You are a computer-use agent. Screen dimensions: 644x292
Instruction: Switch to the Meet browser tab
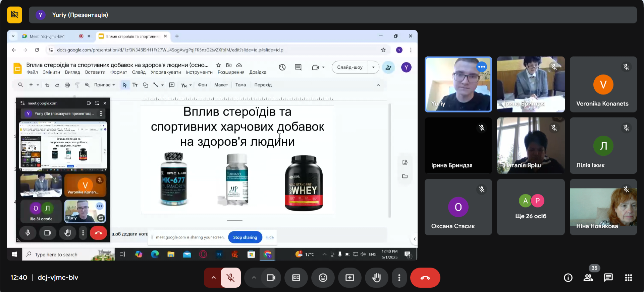tap(47, 36)
